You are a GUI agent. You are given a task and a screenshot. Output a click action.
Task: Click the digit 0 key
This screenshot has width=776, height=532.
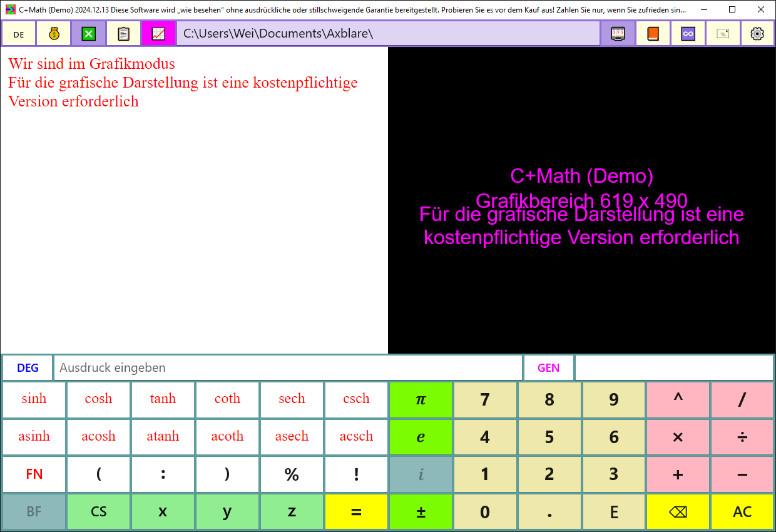click(x=485, y=512)
